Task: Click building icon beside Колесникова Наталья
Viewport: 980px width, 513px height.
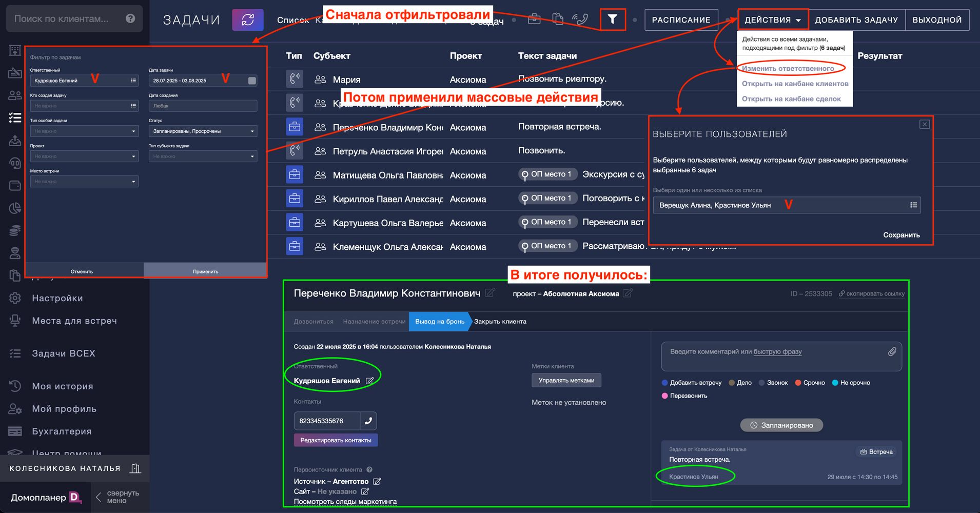Action: pyautogui.click(x=135, y=468)
